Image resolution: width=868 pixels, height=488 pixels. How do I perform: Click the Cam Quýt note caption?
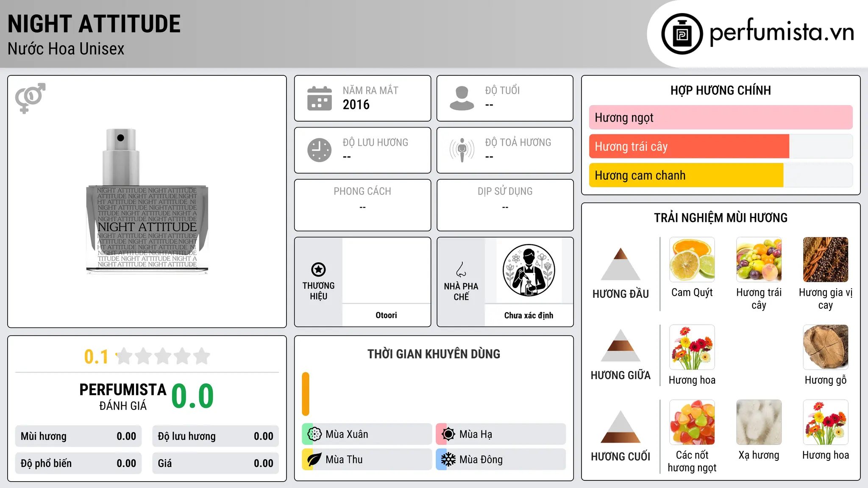tap(692, 293)
